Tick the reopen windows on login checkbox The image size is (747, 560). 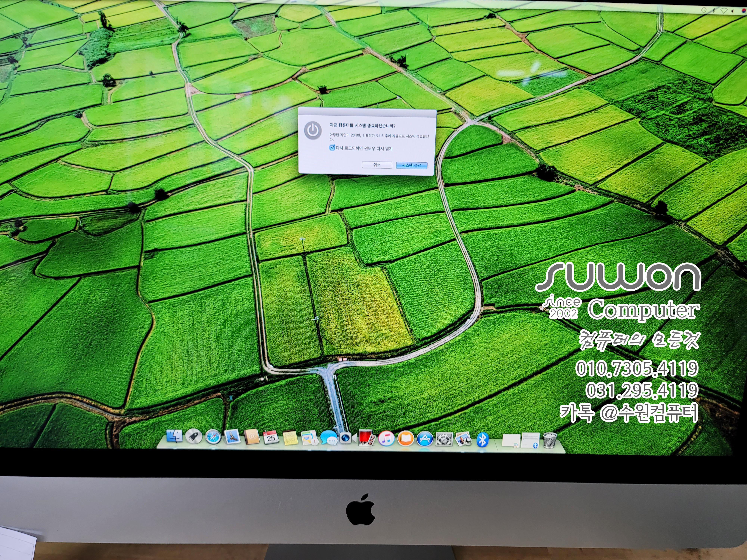click(x=332, y=148)
